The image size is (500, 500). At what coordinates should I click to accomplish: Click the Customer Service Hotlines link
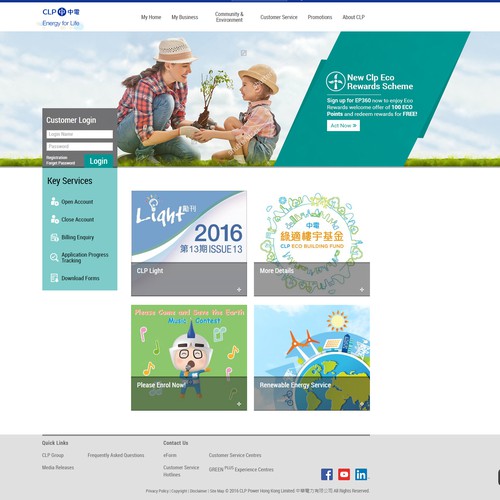click(181, 471)
